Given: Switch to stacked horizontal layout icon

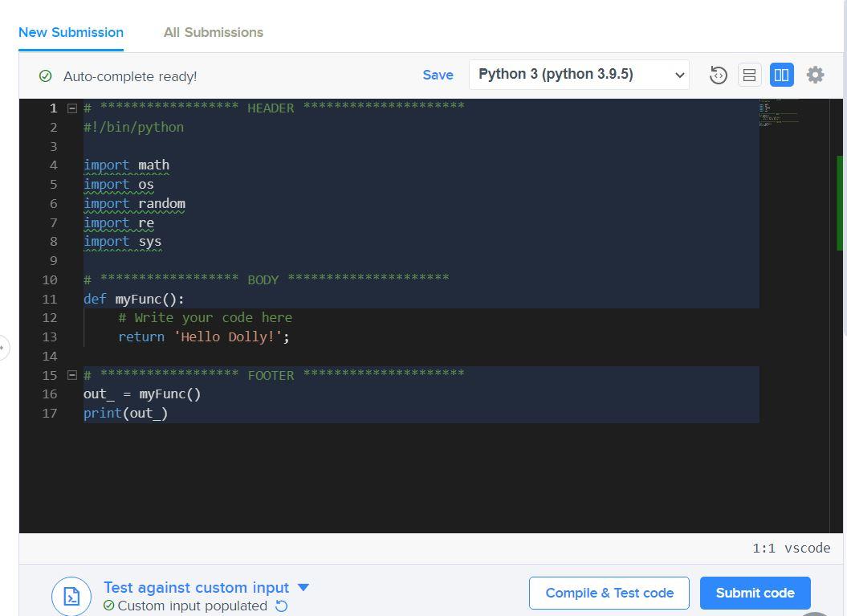Looking at the screenshot, I should pos(749,75).
